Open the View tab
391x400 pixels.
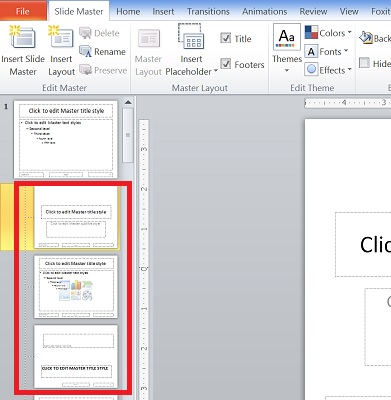tap(349, 12)
